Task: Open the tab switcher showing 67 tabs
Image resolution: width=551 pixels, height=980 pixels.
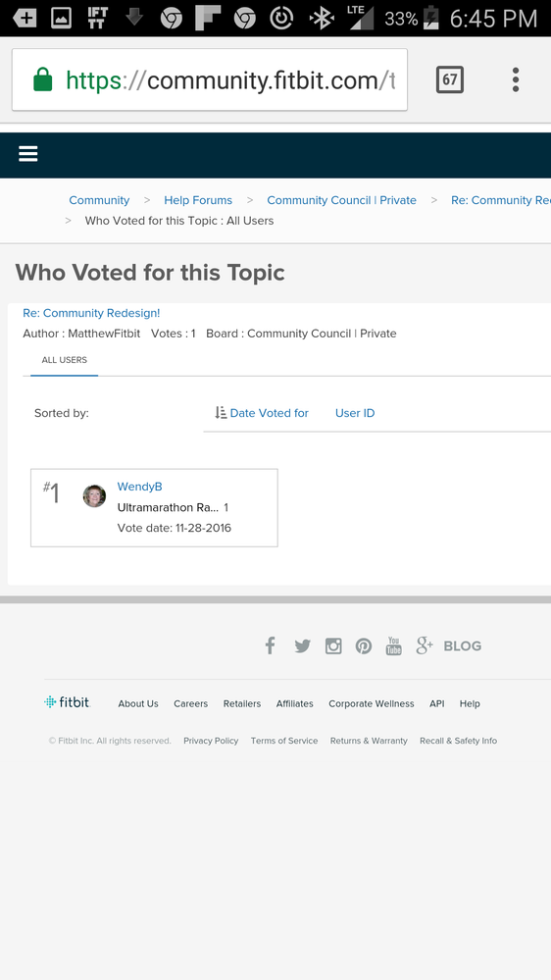Action: click(450, 79)
